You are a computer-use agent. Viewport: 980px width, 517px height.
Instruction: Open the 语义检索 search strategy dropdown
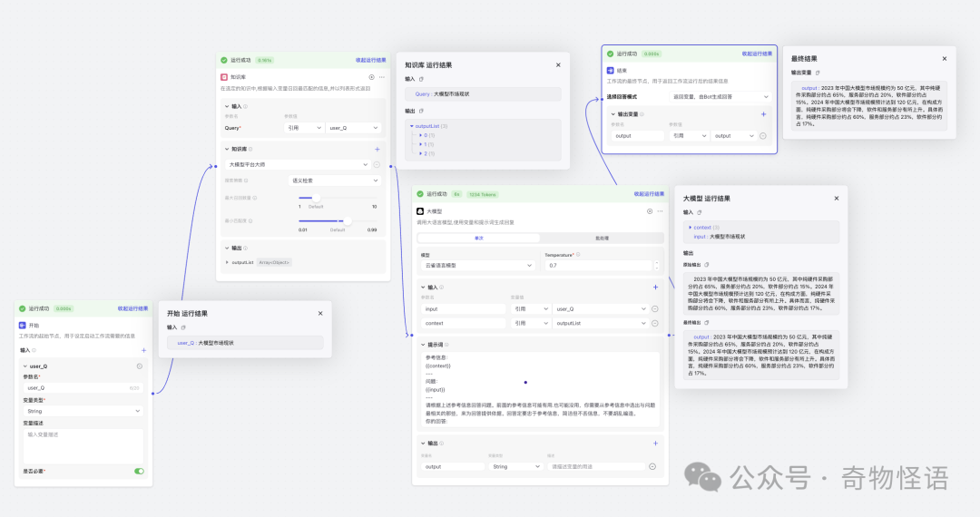click(x=333, y=180)
